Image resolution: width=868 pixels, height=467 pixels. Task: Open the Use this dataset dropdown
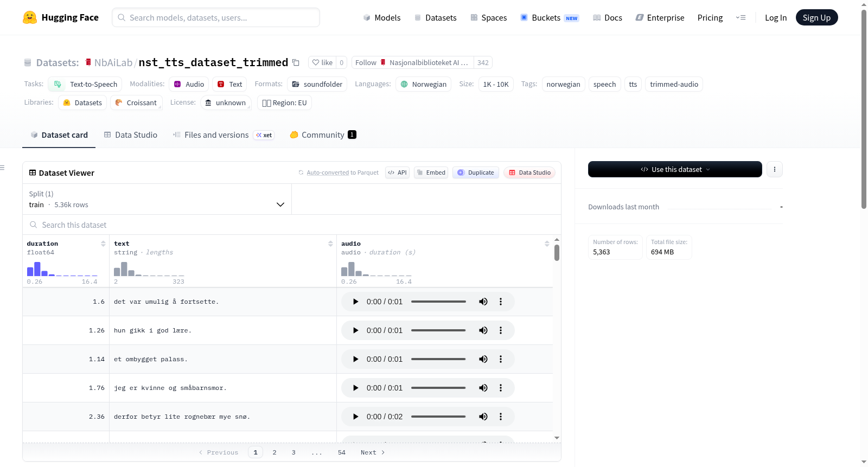(x=675, y=169)
